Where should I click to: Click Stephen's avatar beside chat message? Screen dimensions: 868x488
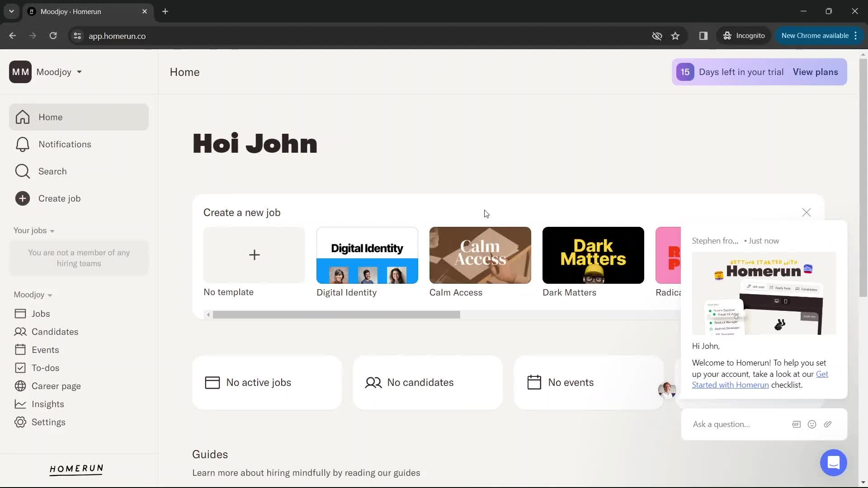click(667, 389)
